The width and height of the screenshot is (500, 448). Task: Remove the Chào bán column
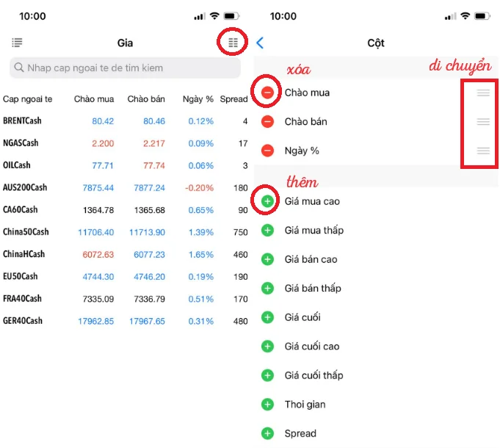[x=267, y=121]
